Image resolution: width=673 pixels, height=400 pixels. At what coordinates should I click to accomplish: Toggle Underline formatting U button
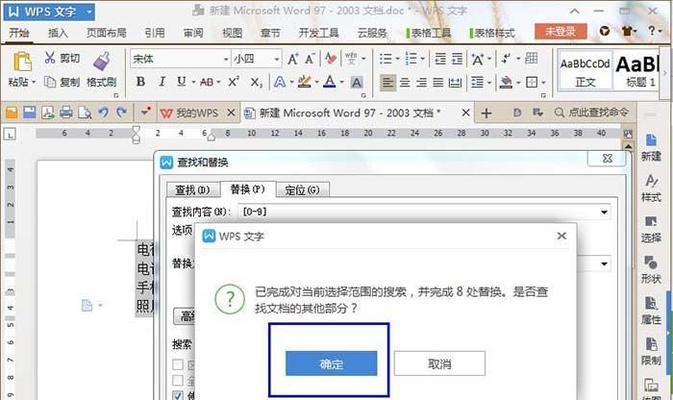(x=182, y=81)
